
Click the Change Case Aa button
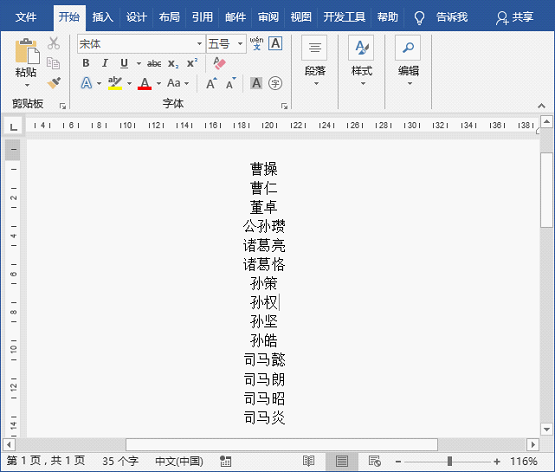174,84
